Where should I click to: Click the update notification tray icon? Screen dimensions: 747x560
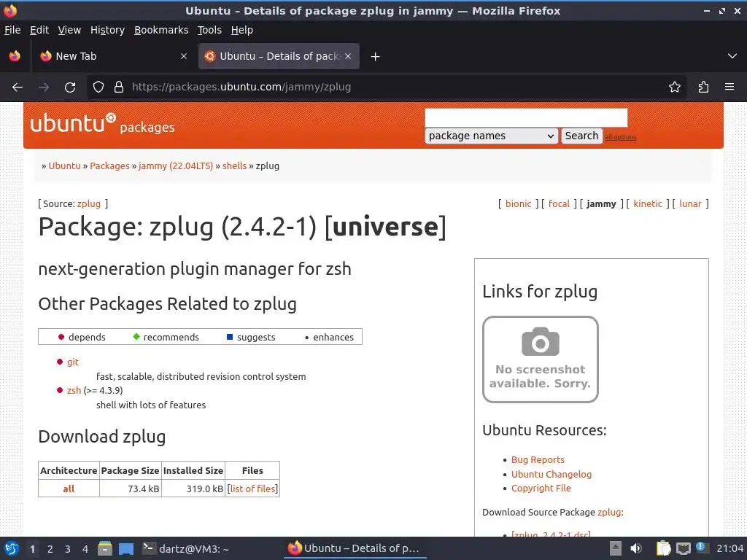(701, 547)
